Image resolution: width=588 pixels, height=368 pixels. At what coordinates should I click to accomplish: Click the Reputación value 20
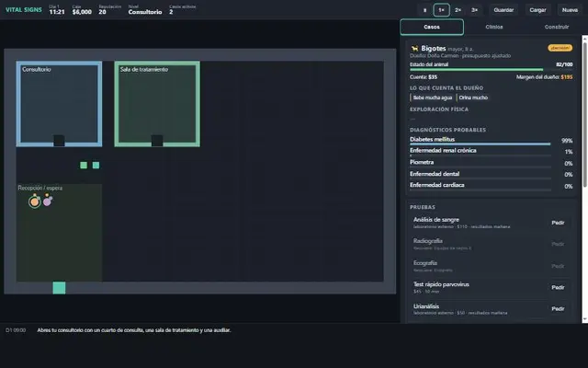pyautogui.click(x=108, y=10)
